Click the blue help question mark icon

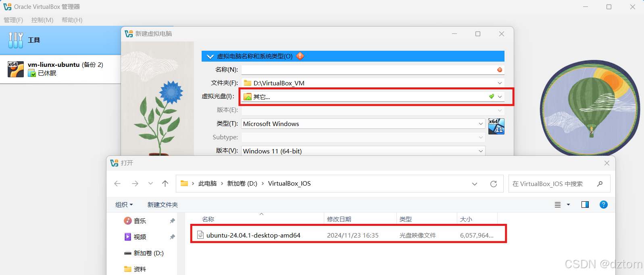click(x=604, y=205)
